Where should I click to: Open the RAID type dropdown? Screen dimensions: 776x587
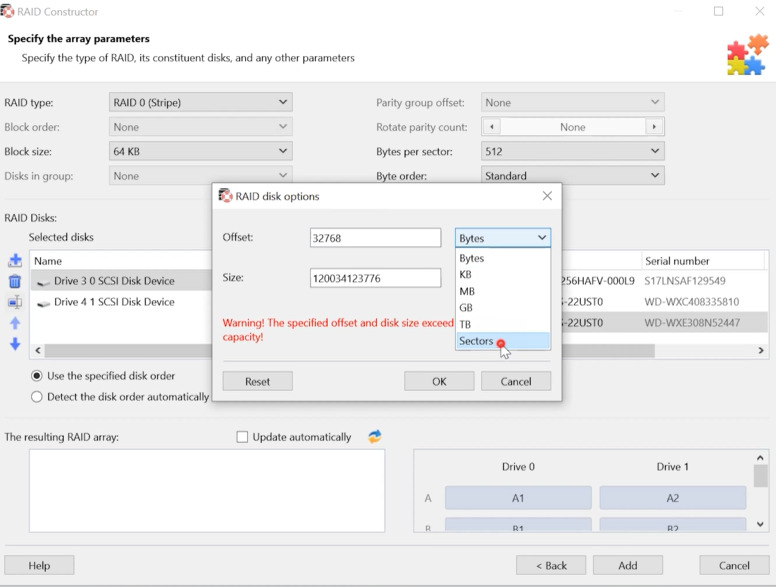(x=200, y=102)
